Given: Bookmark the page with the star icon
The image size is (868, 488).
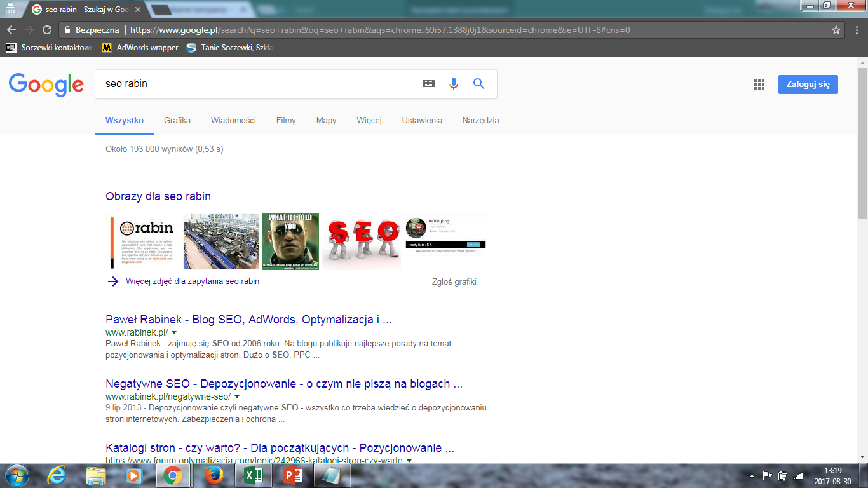Looking at the screenshot, I should tap(836, 30).
